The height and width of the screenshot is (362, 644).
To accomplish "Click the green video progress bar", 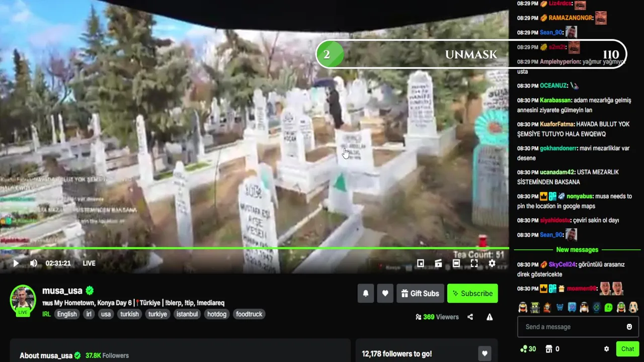I will point(255,248).
